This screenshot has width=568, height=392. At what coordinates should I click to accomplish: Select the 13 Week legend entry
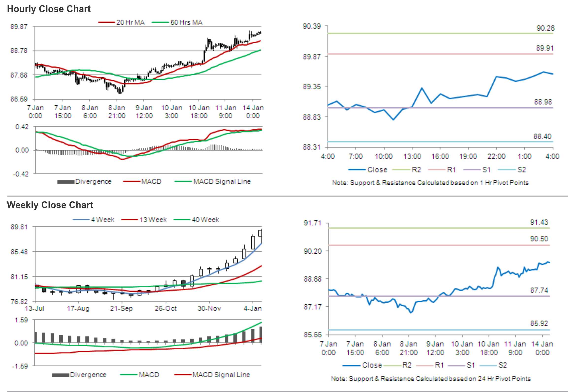(x=144, y=220)
